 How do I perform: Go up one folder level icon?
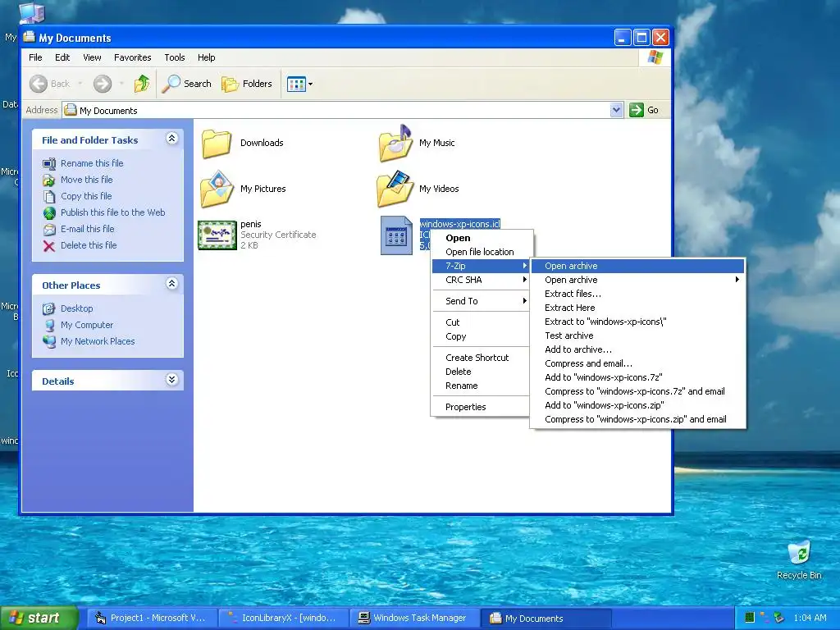point(142,84)
